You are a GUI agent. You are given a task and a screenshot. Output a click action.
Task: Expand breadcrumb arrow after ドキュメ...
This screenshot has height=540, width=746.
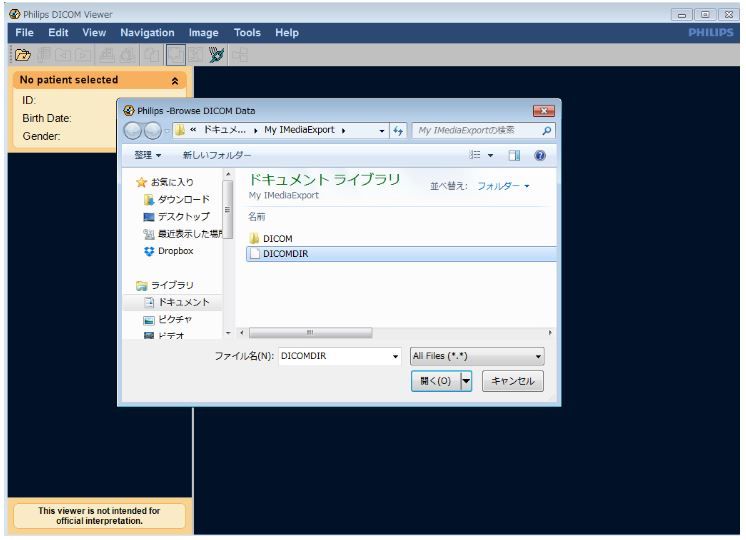(255, 130)
